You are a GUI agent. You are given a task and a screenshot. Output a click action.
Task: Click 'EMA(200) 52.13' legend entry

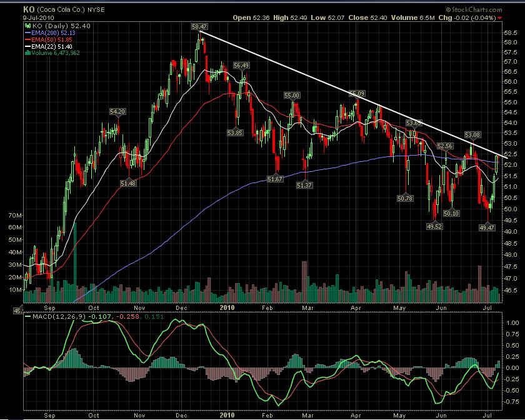pyautogui.click(x=53, y=33)
